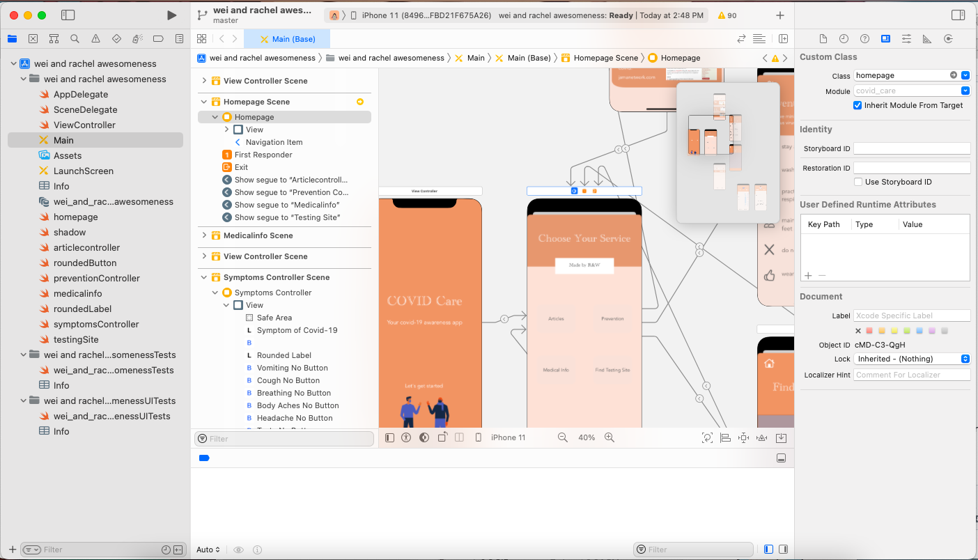Click the Homepage Scene breadcrumb item

[600, 58]
